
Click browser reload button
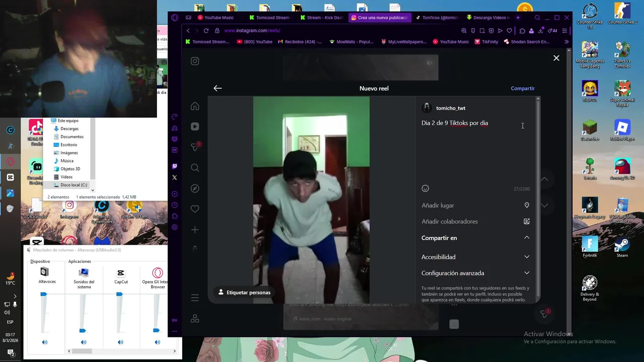coord(206,31)
